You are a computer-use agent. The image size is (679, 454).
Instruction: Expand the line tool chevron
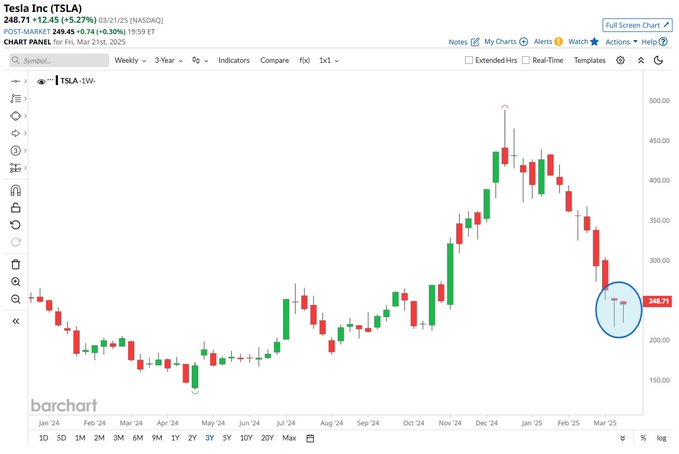tap(25, 81)
